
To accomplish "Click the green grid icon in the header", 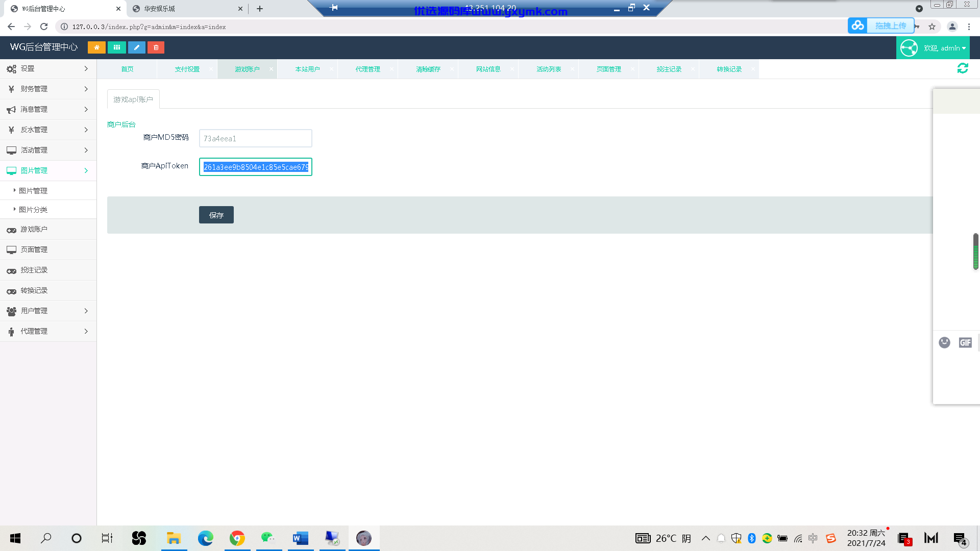I will click(116, 47).
